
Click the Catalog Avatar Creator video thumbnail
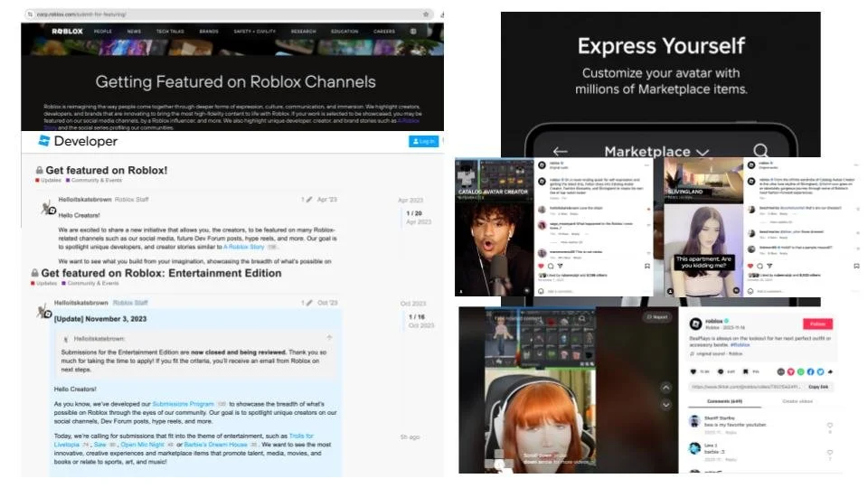494,227
